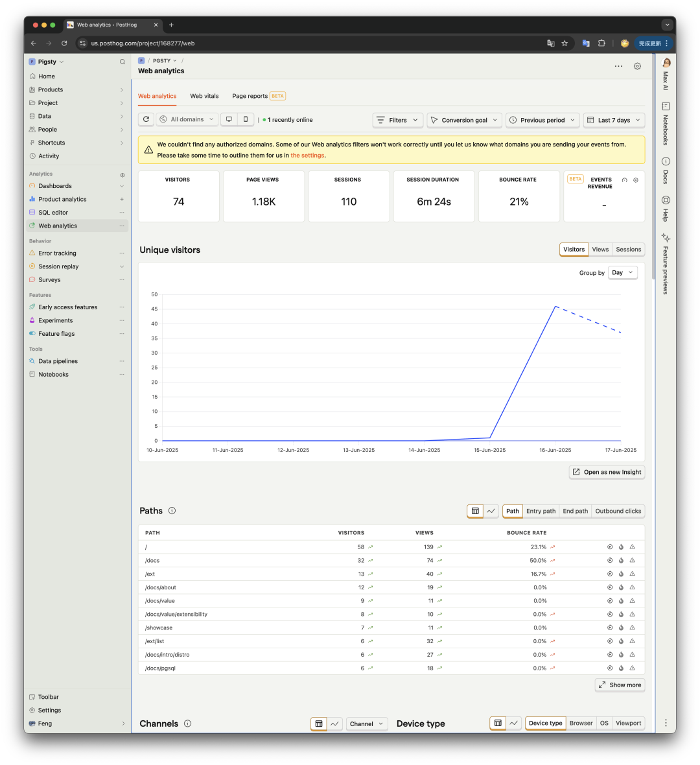
Task: Filter by desktop device icon
Action: tap(229, 119)
